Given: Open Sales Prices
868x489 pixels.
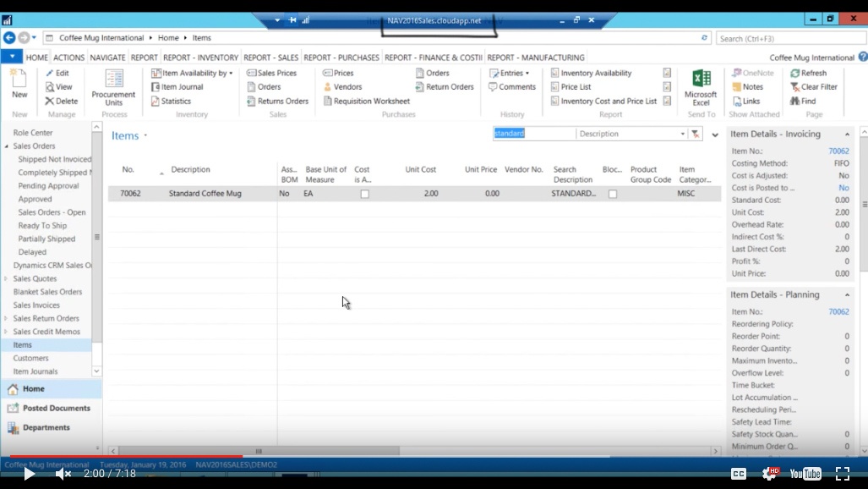Looking at the screenshot, I should coord(272,74).
